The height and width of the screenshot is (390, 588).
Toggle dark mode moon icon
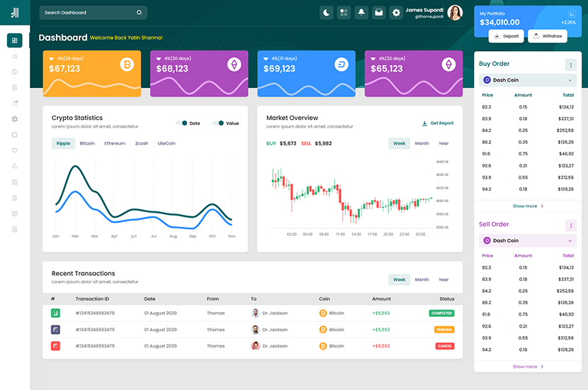[x=326, y=12]
